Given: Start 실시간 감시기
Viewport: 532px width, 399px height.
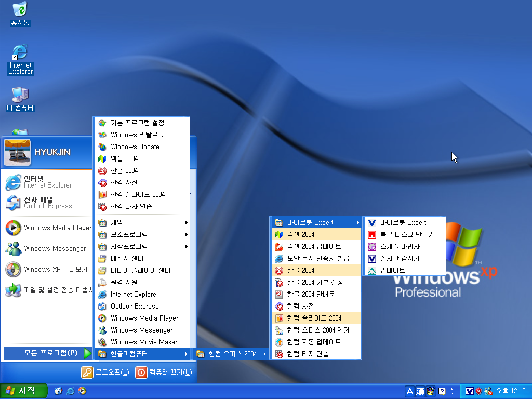Looking at the screenshot, I should (x=405, y=259).
